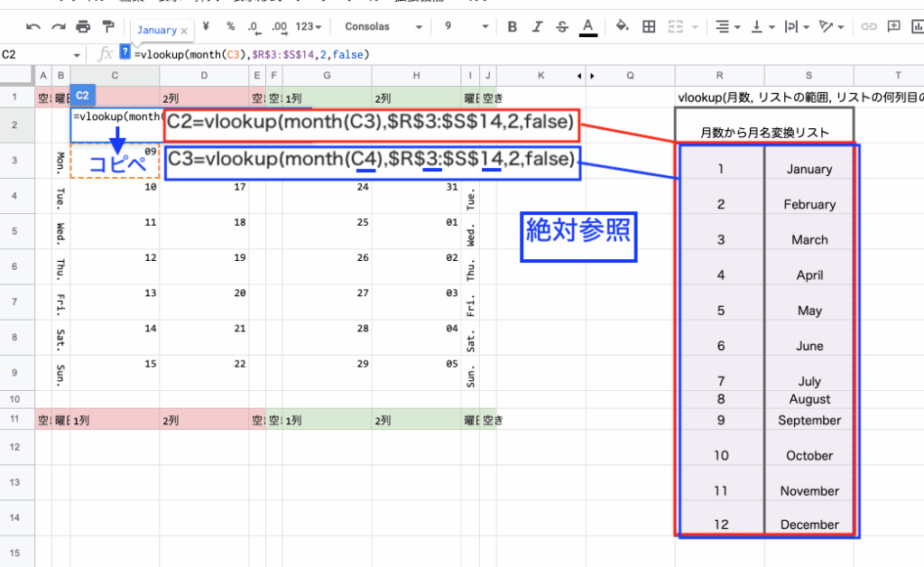The image size is (924, 567).
Task: Insert a comment on cell C2
Action: (x=893, y=26)
